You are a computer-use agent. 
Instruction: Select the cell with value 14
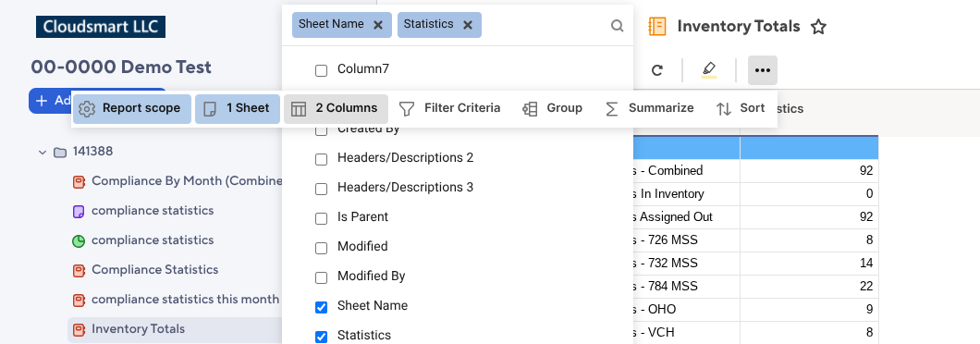[x=809, y=264]
